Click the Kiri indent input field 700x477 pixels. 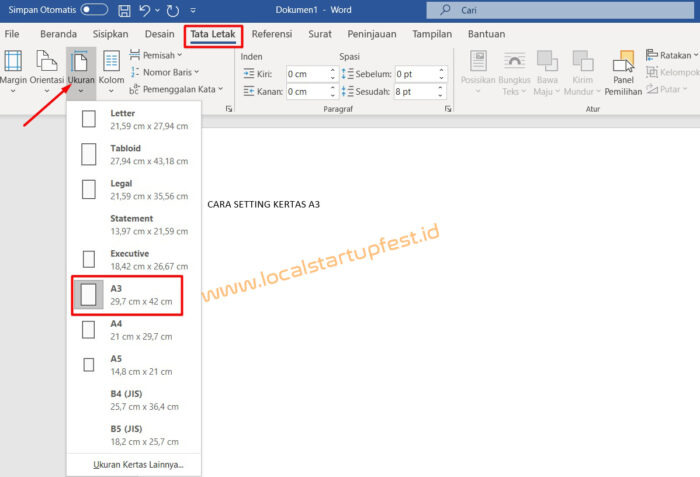[307, 74]
